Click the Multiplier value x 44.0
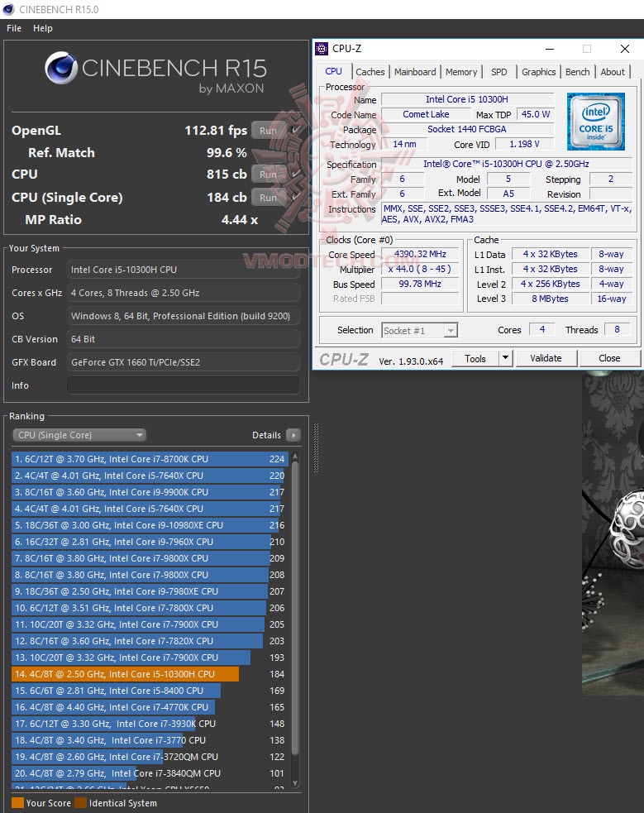644x813 pixels. (420, 269)
